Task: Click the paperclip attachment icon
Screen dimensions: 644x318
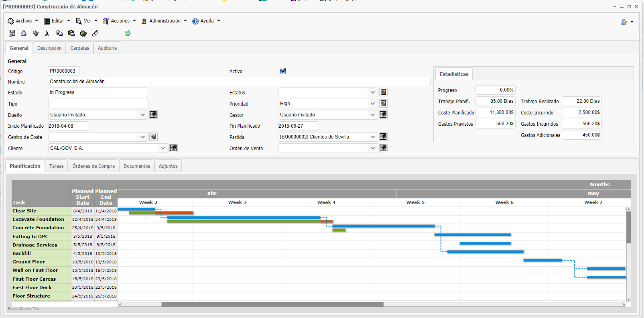Action: pos(95,33)
